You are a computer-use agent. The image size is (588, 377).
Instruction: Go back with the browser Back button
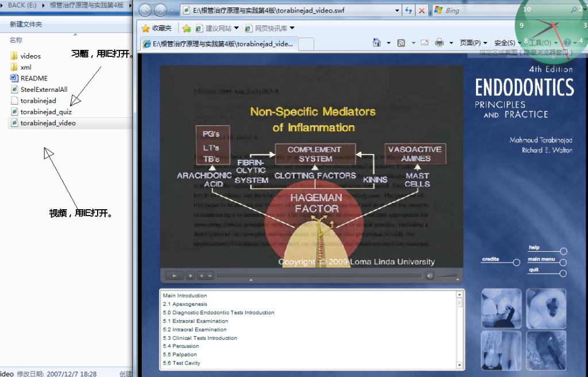pos(145,10)
